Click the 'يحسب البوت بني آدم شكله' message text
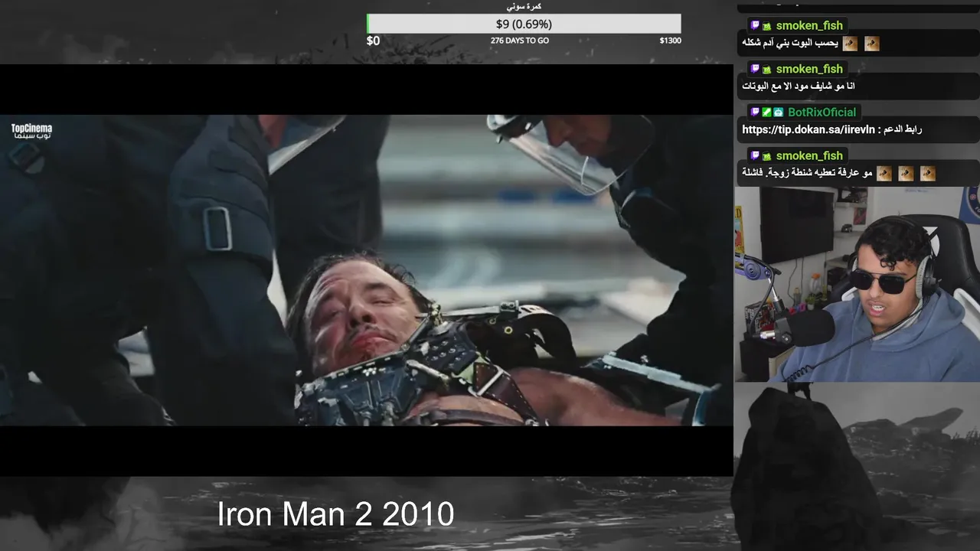 click(791, 44)
